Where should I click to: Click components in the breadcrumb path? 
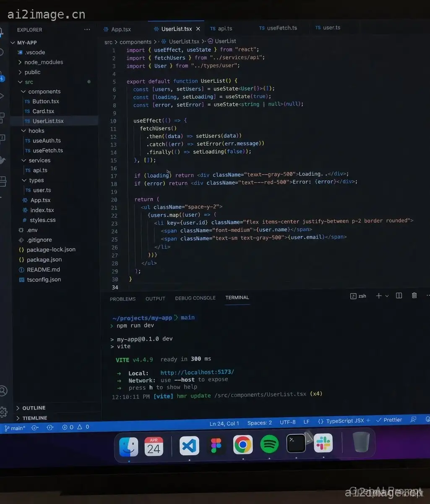[136, 42]
